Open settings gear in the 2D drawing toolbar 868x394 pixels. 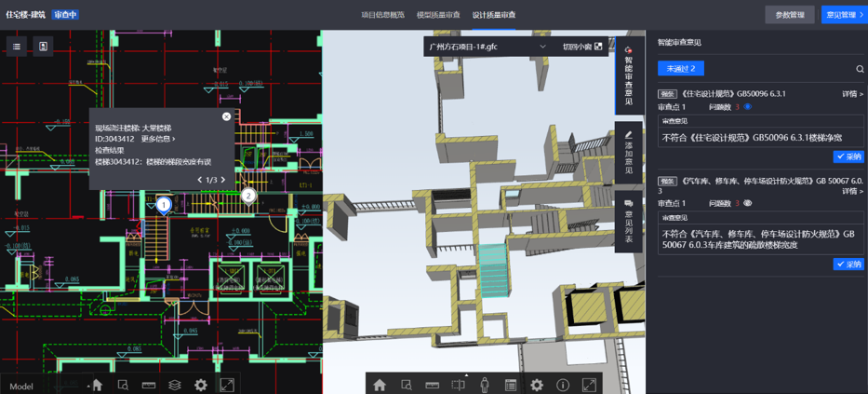pyautogui.click(x=200, y=385)
